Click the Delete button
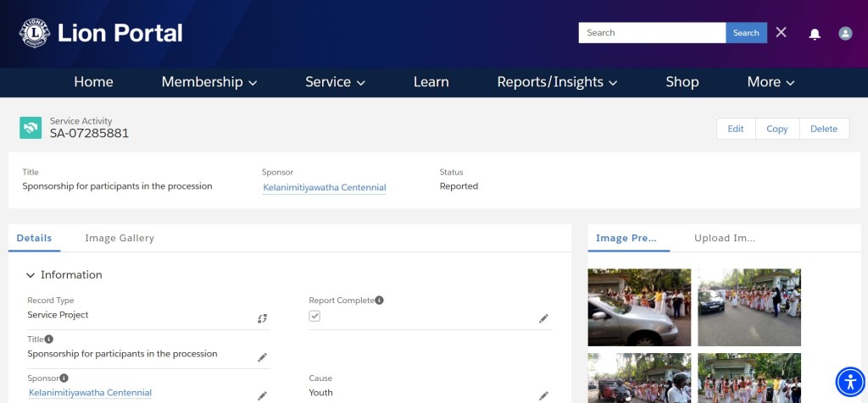Image resolution: width=868 pixels, height=403 pixels. coord(824,129)
